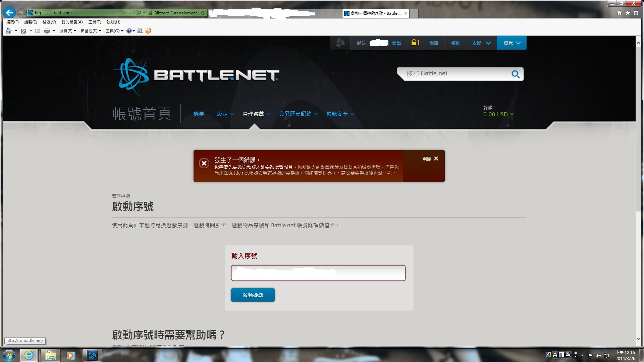Show hidden tray icons arrow
This screenshot has width=644, height=362.
(582, 356)
